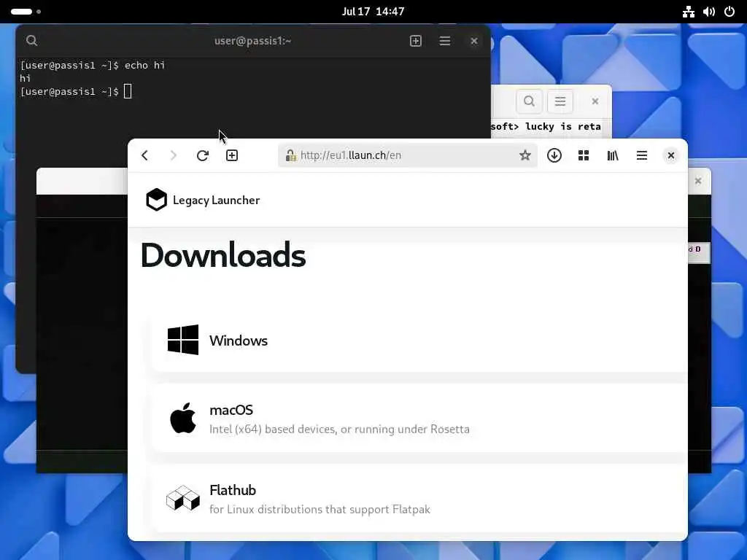Open a new browser tab
Image resolution: width=747 pixels, height=560 pixels.
(x=232, y=155)
